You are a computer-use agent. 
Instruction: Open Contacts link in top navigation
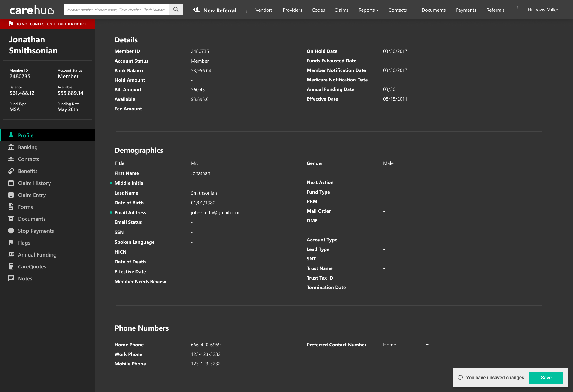398,10
